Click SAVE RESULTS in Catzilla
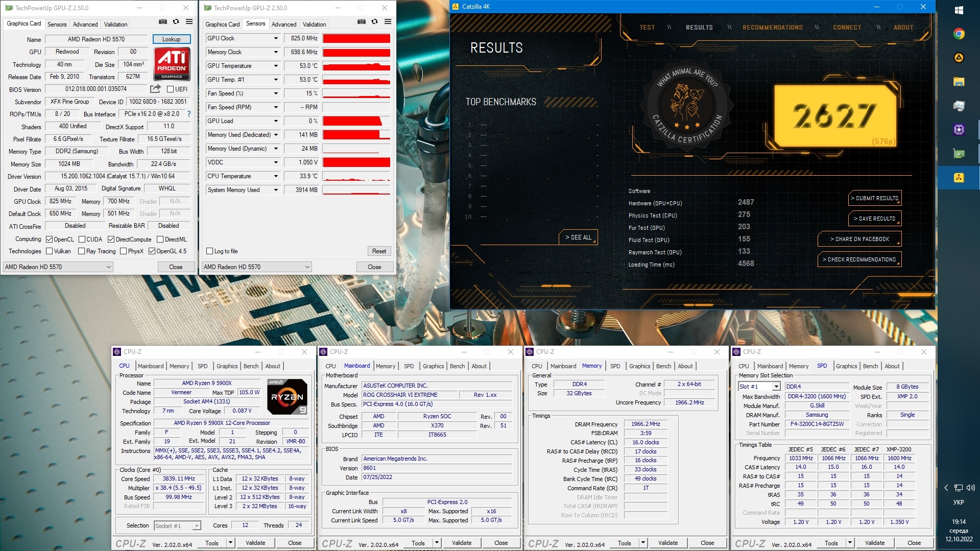The width and height of the screenshot is (980, 551). click(x=875, y=219)
